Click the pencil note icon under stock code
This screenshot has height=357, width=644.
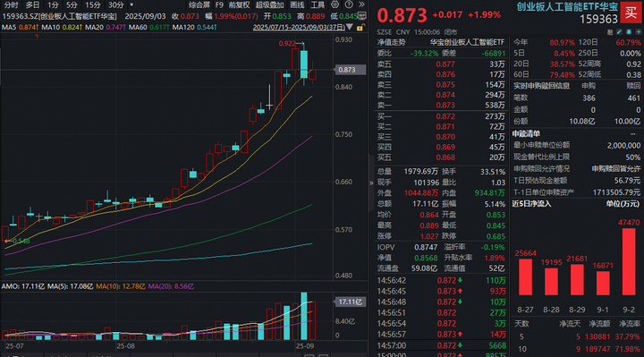619,32
